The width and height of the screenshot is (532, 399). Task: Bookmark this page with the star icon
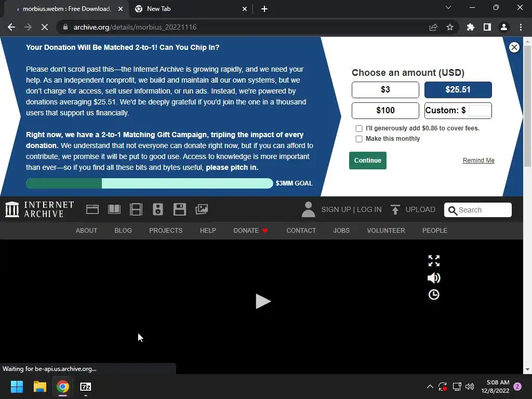[x=450, y=27]
